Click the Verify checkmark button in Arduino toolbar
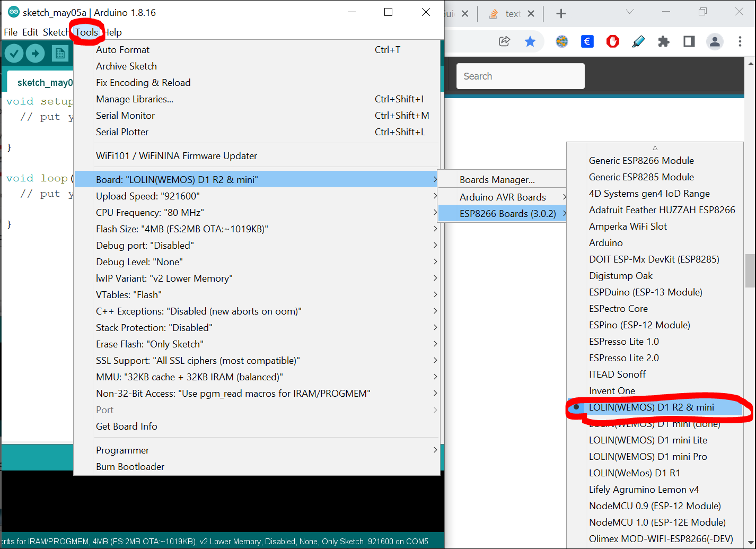Screen dimensions: 756x549 click(14, 53)
